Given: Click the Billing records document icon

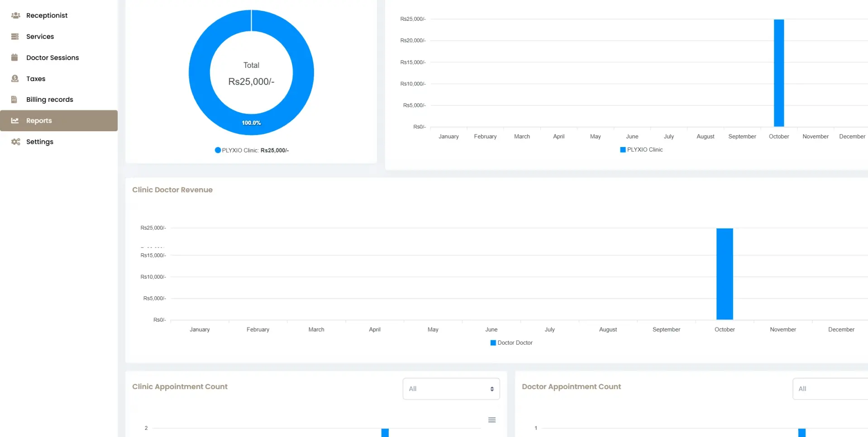Looking at the screenshot, I should [14, 100].
